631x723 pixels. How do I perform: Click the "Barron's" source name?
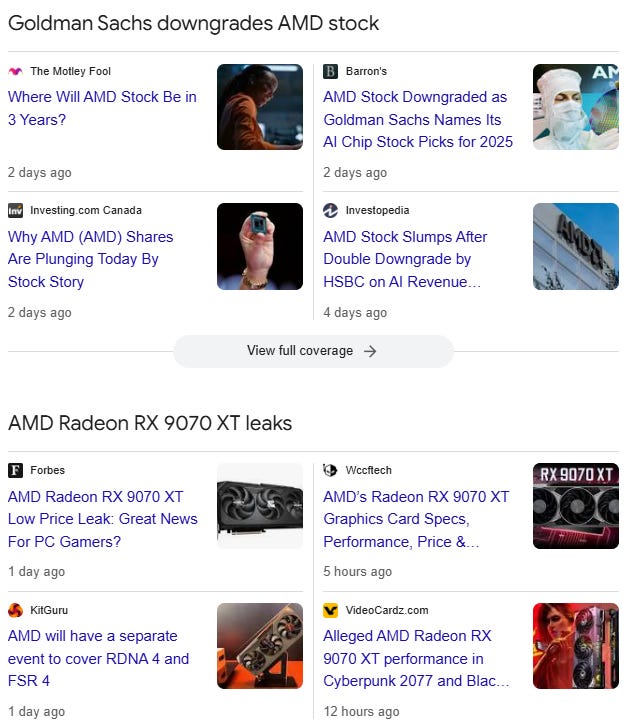coord(366,71)
